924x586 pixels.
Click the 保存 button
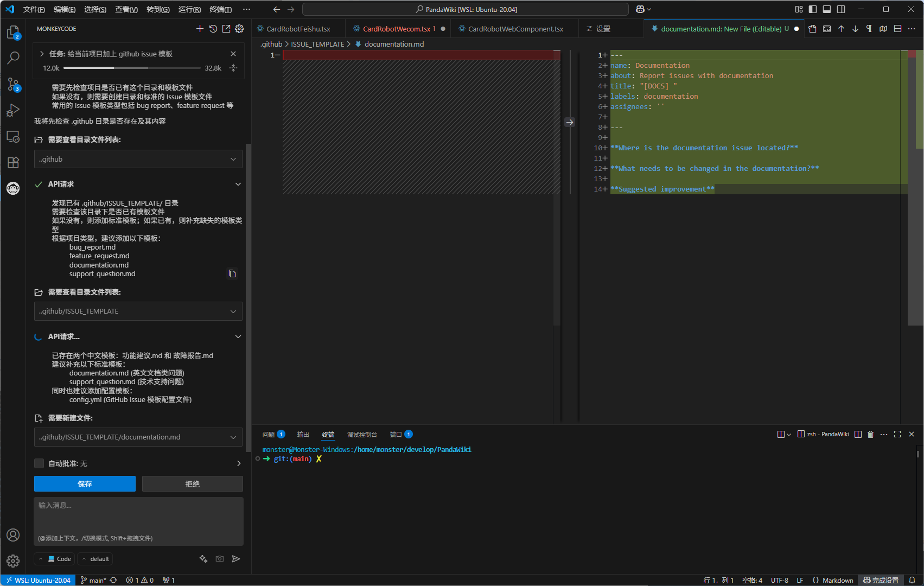(85, 484)
